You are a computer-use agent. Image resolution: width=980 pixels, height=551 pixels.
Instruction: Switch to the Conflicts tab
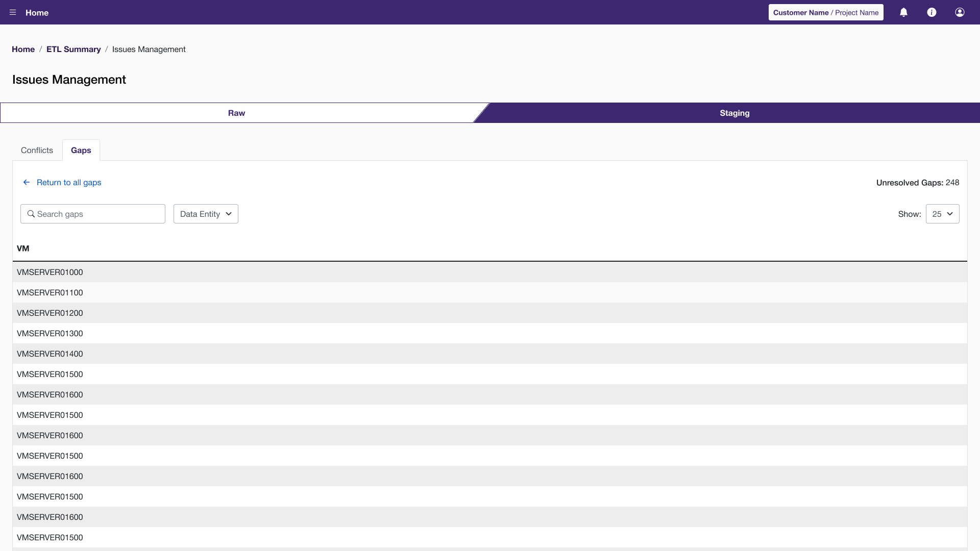pos(37,150)
